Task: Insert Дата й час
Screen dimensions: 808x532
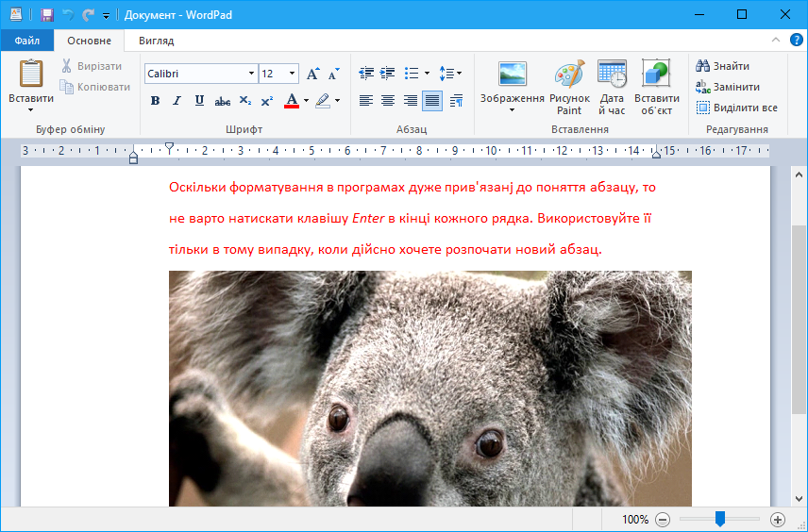Action: click(612, 87)
